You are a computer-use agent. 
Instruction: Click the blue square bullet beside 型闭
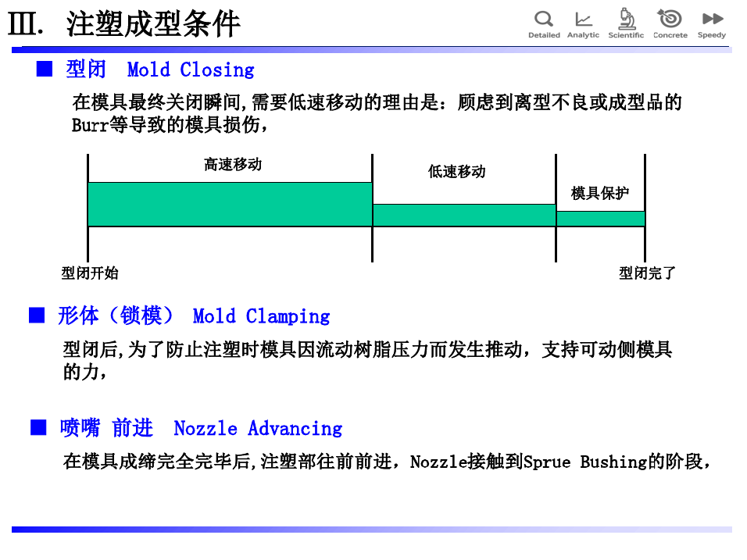[x=45, y=70]
